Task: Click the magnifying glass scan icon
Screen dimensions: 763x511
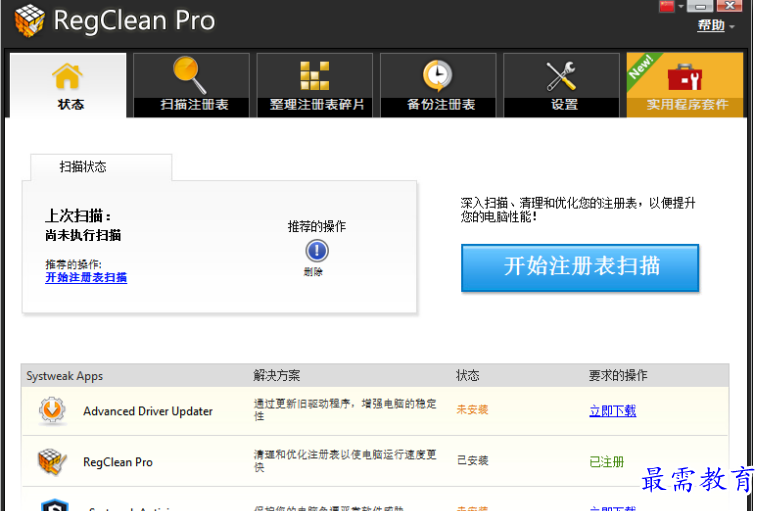Action: point(190,75)
